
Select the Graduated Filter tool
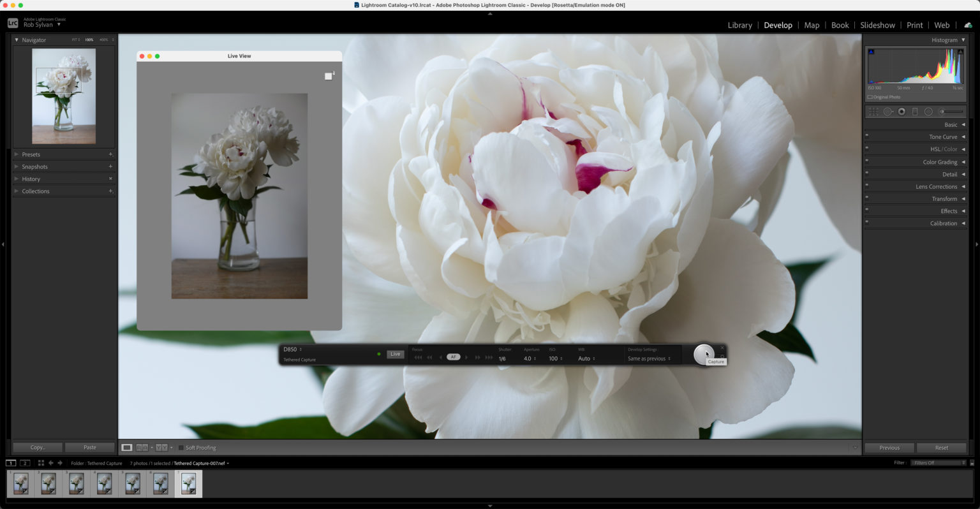click(x=915, y=111)
